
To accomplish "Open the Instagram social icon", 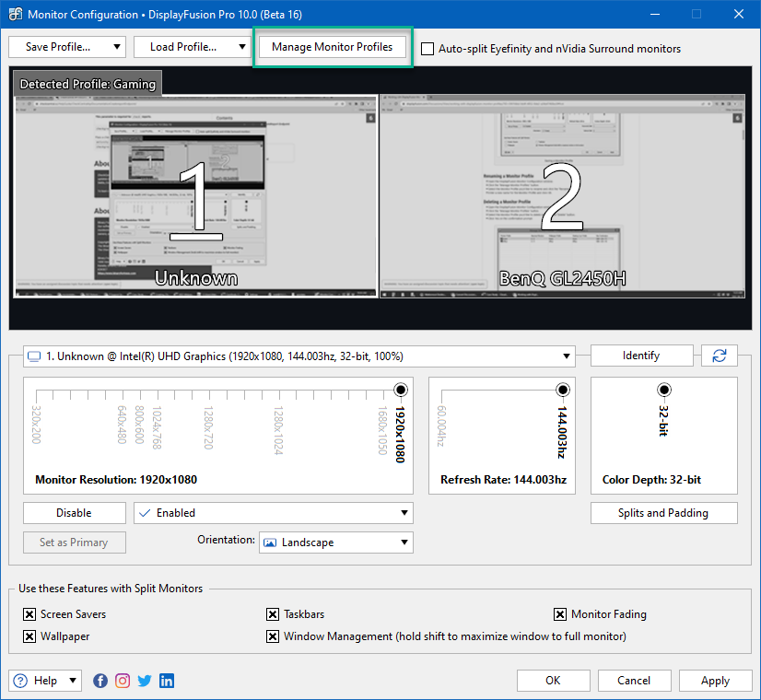I will pos(123,681).
